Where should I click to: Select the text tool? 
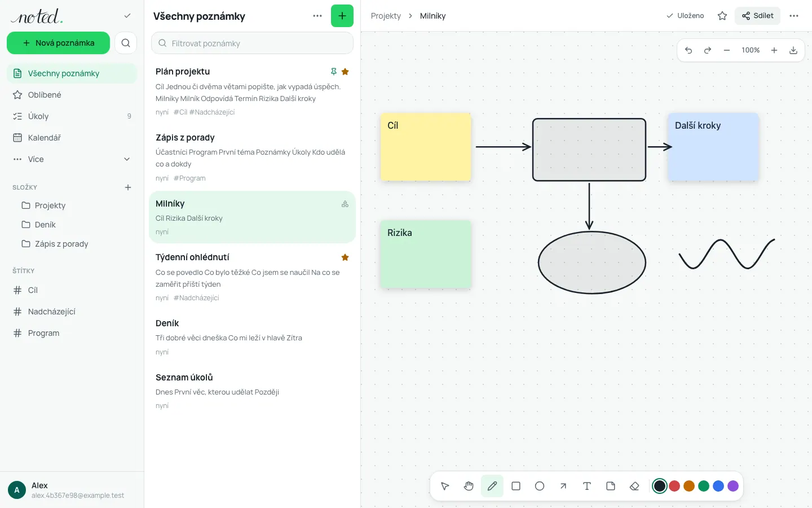[x=587, y=486]
